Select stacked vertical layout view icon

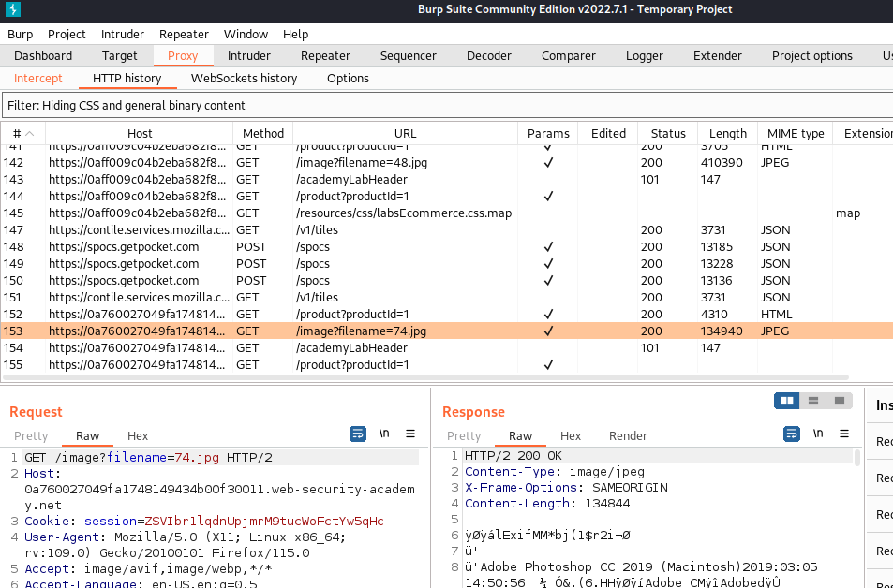click(813, 401)
